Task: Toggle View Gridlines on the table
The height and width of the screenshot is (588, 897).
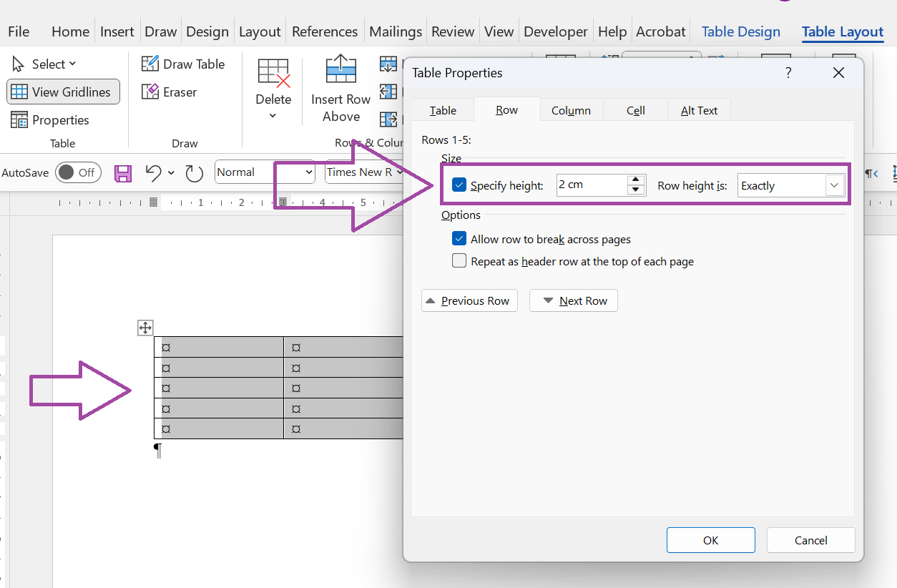Action: (x=63, y=92)
